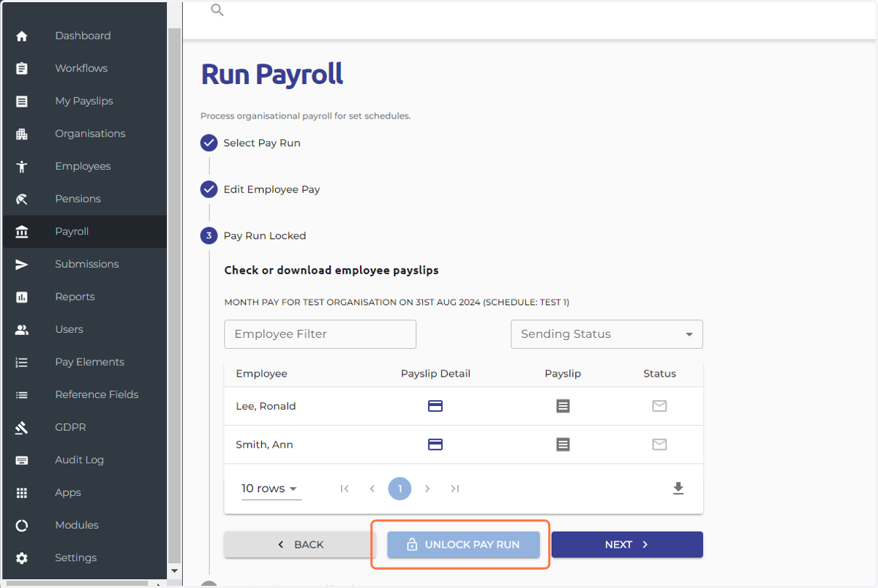The width and height of the screenshot is (878, 588).
Task: Click the Reports chart icon
Action: [22, 297]
